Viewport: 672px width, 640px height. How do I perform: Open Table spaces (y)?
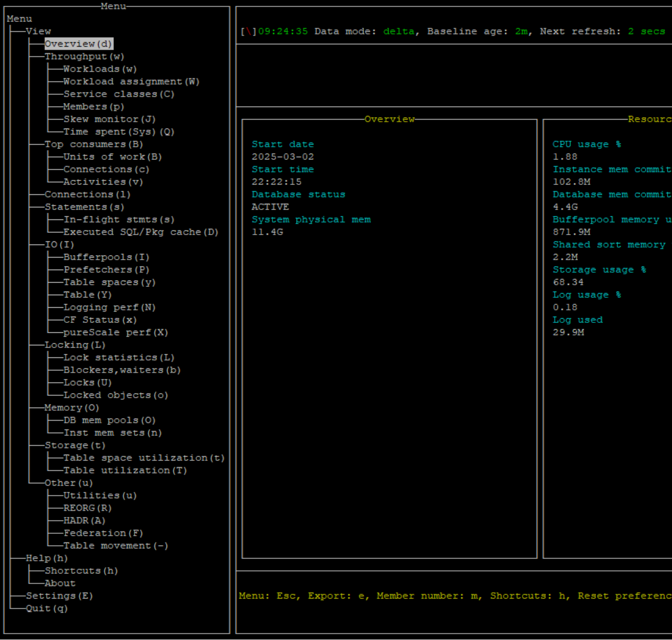coord(110,282)
